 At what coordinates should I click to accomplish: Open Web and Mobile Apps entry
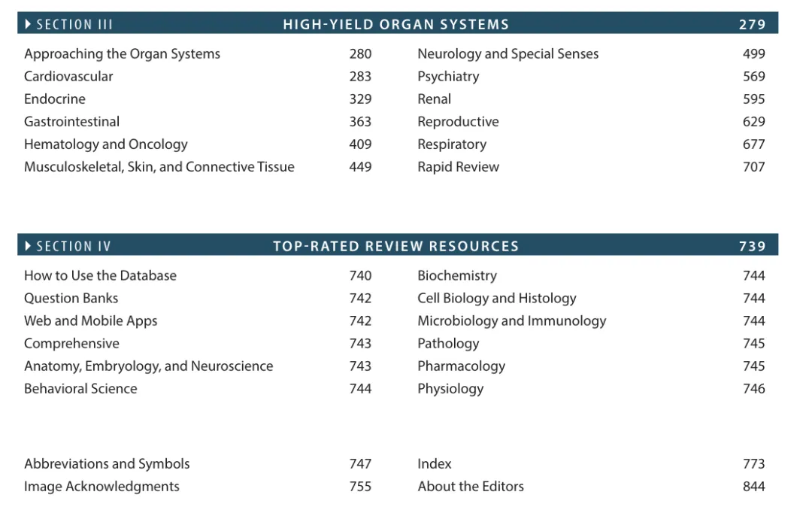click(x=91, y=321)
